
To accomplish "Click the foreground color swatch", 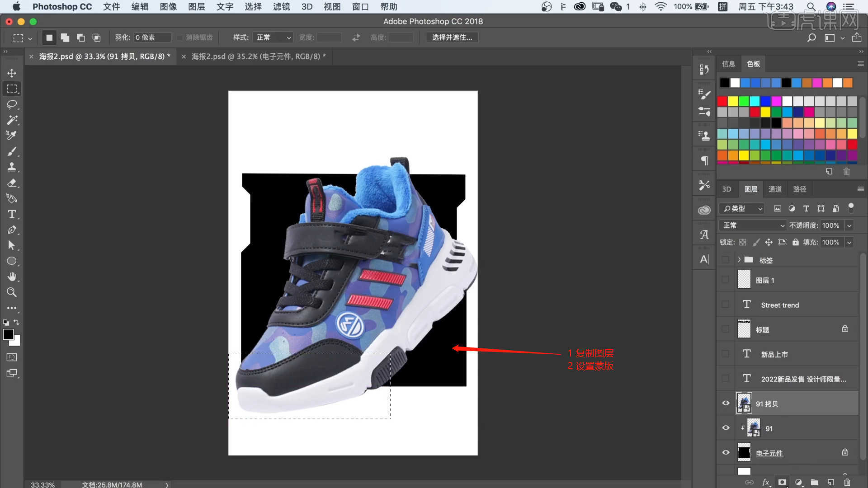I will (8, 334).
